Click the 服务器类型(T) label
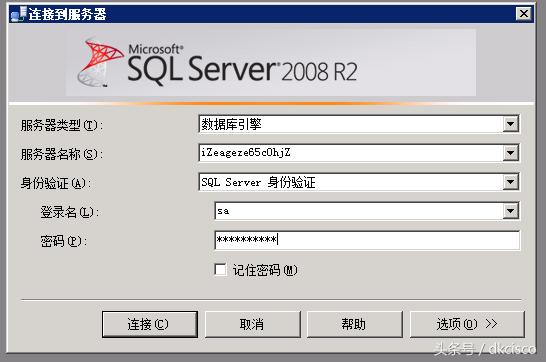 [62, 125]
